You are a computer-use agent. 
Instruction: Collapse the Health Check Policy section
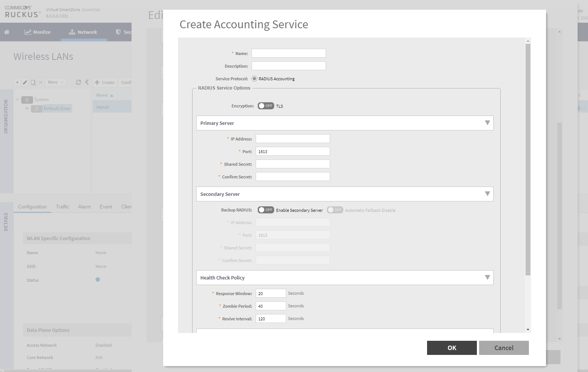[x=487, y=278]
